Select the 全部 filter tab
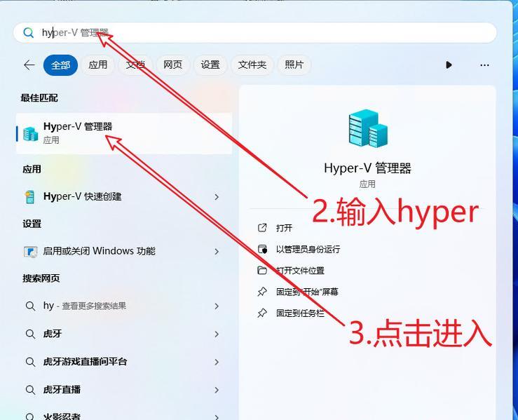The width and height of the screenshot is (518, 420). tap(60, 65)
